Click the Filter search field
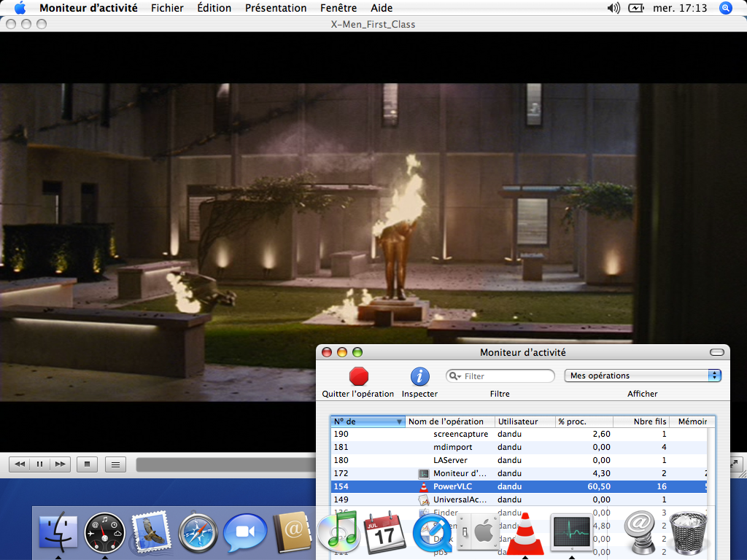This screenshot has width=747, height=560. click(500, 376)
